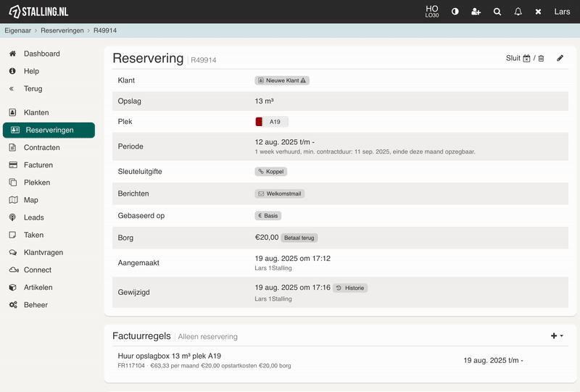Image resolution: width=580 pixels, height=392 pixels.
Task: Click the X icon in top bar
Action: pos(538,12)
